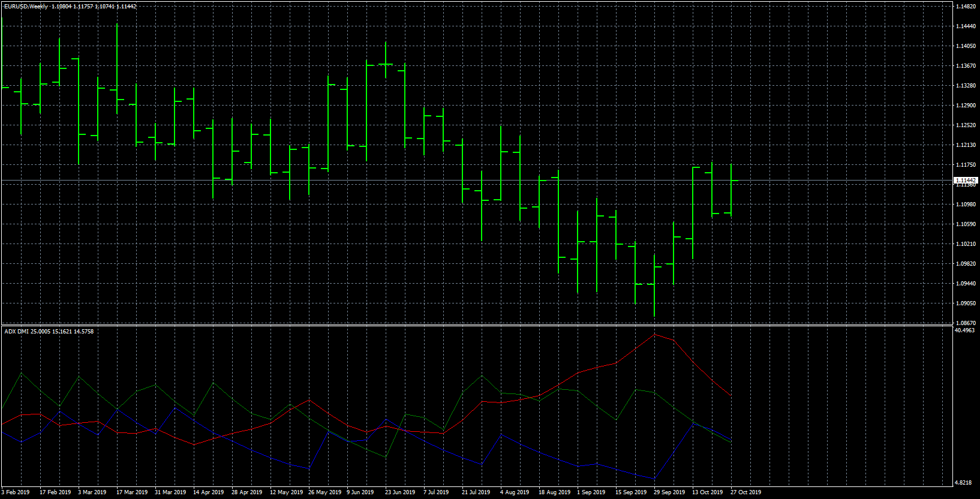Image resolution: width=980 pixels, height=499 pixels.
Task: Click the 14 Apr 2019 date label
Action: [x=208, y=492]
